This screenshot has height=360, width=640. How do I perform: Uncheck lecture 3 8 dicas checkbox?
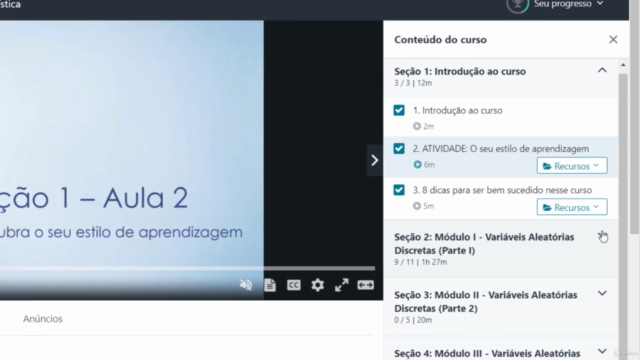399,190
